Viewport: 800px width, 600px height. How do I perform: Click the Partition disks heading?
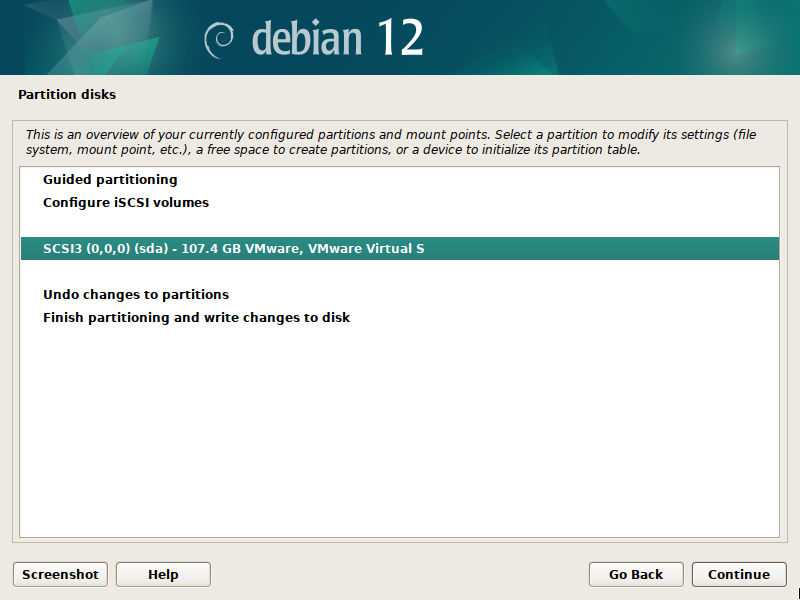pyautogui.click(x=67, y=94)
